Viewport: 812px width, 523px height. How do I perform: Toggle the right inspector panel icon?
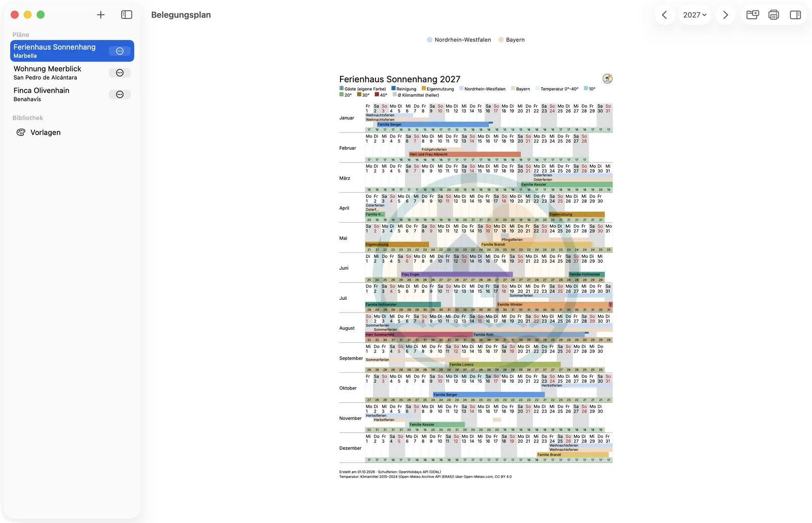tap(795, 15)
